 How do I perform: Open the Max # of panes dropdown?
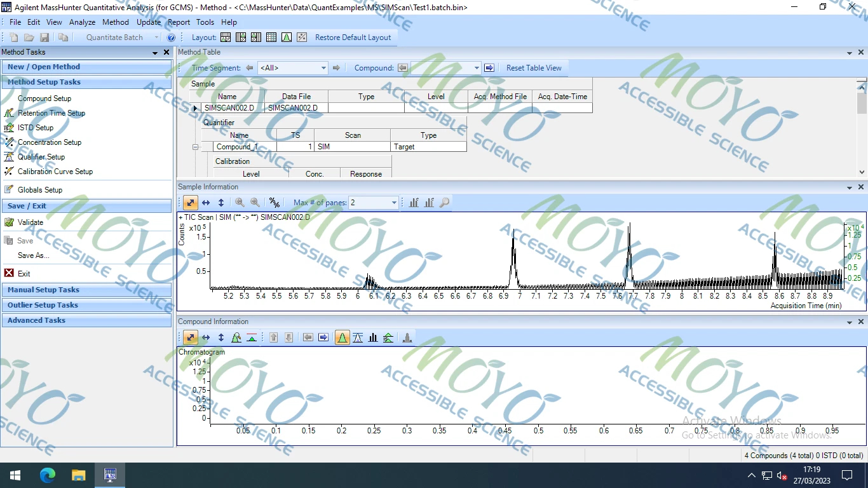pyautogui.click(x=394, y=203)
